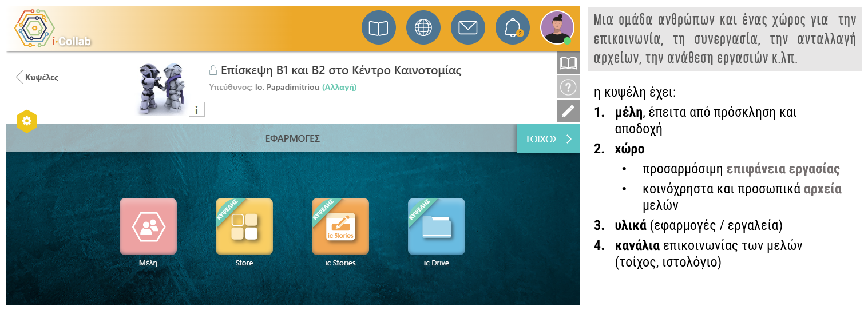Click the ic Stories label

click(340, 263)
